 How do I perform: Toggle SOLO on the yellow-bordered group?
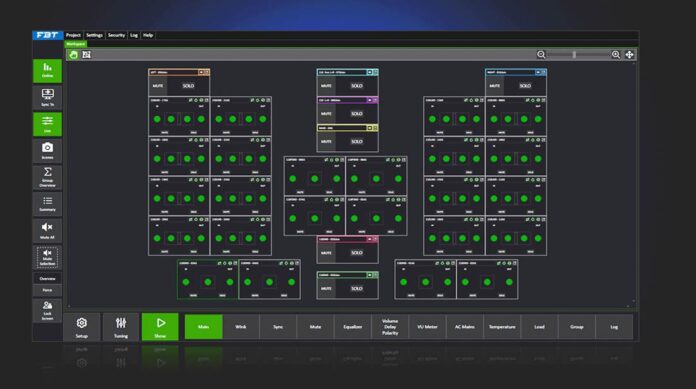[357, 142]
